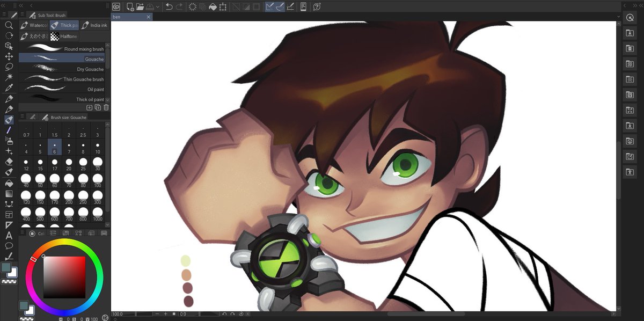644x321 pixels.
Task: Click the brush size list down arrow
Action: pyautogui.click(x=108, y=224)
